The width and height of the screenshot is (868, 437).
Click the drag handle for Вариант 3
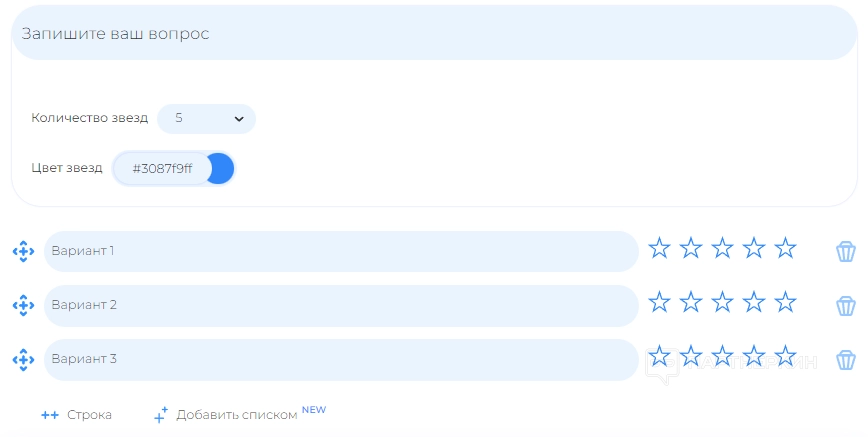click(x=23, y=359)
